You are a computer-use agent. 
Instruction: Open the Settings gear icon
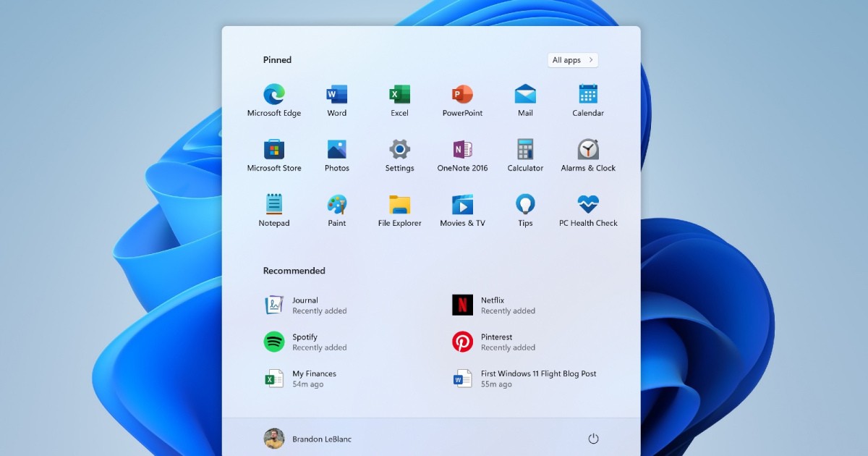click(x=399, y=150)
